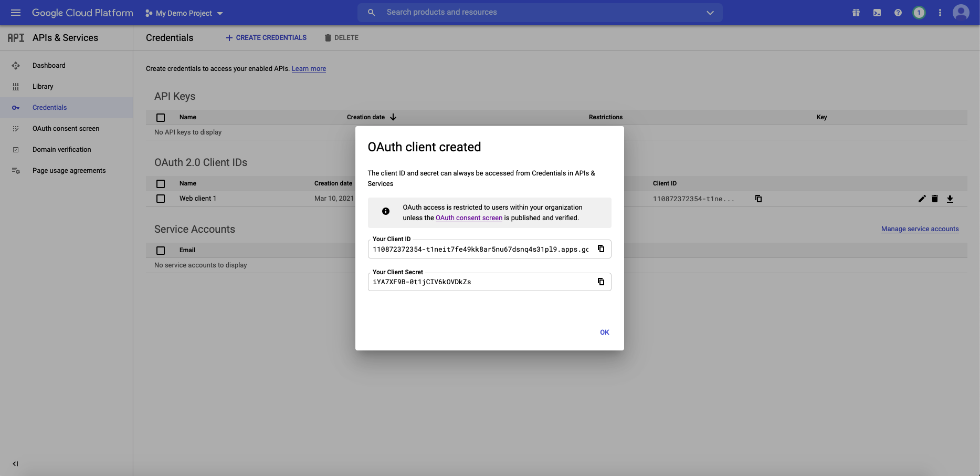This screenshot has height=476, width=980.
Task: Select the Web client 1 checkbox
Action: point(161,199)
